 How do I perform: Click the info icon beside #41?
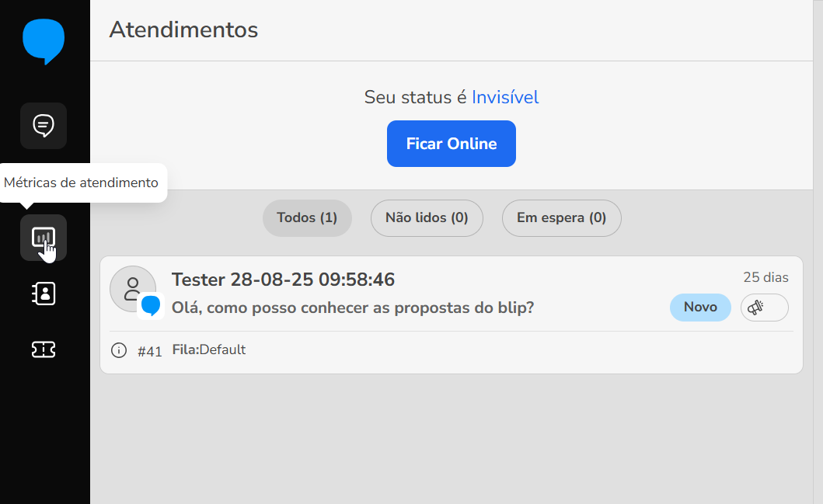pos(119,350)
